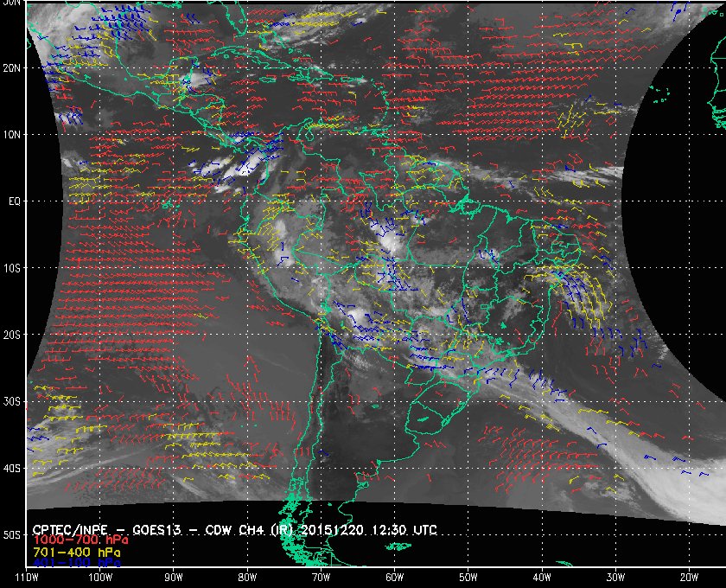
Task: Click the 90W longitude label
Action: coord(174,578)
